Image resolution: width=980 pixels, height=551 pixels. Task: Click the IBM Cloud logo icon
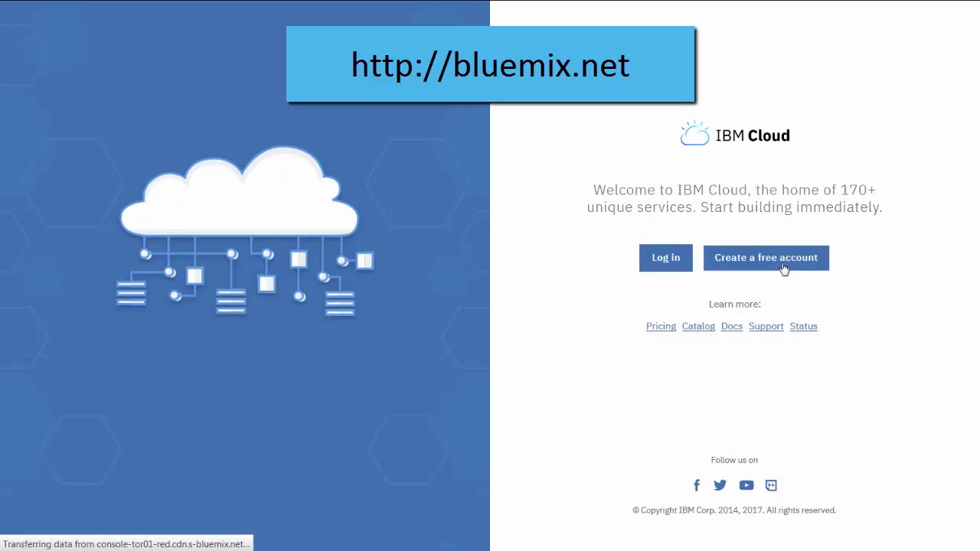click(x=694, y=133)
